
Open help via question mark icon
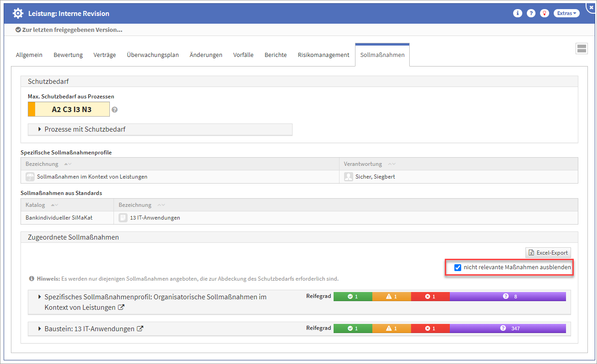pos(531,13)
